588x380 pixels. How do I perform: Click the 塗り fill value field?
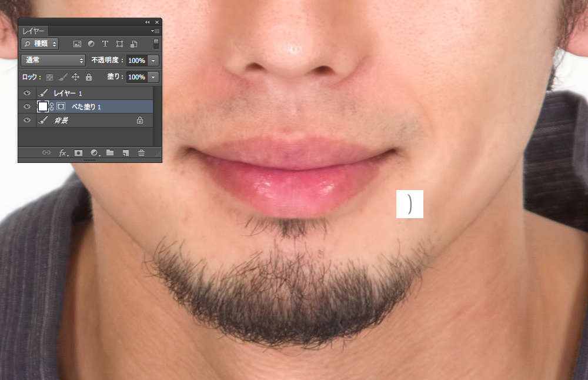(137, 77)
